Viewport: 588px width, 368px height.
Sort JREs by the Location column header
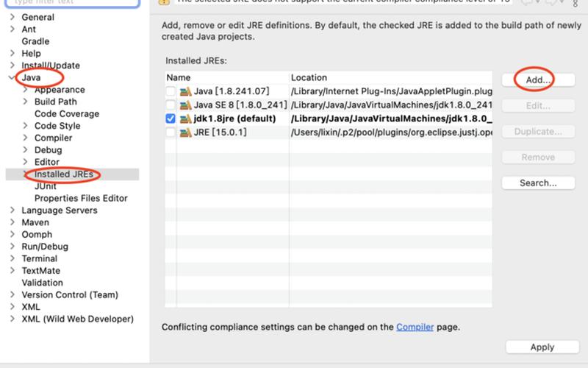pyautogui.click(x=391, y=77)
